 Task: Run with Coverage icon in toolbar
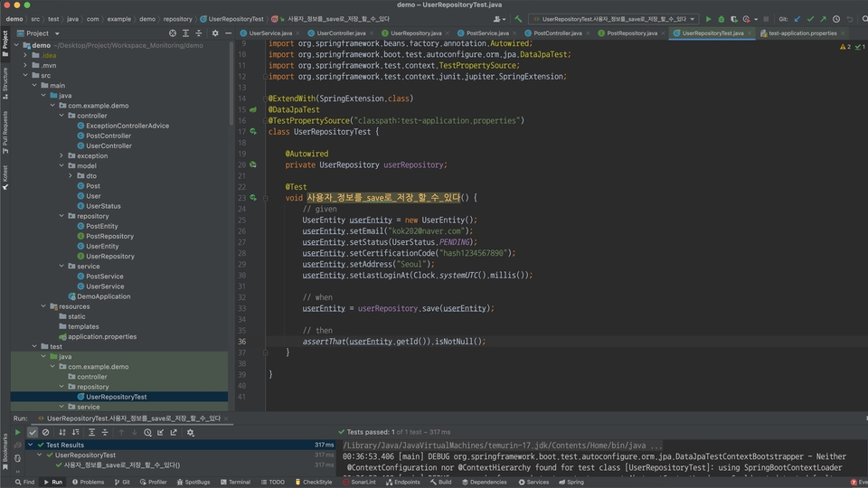point(734,19)
